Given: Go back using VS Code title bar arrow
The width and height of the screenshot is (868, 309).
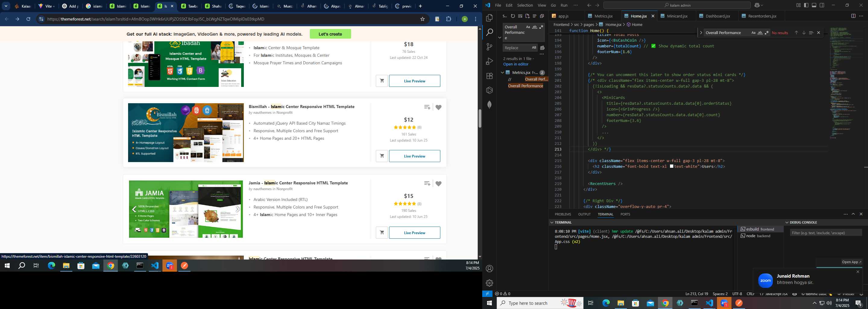Looking at the screenshot, I should 589,5.
